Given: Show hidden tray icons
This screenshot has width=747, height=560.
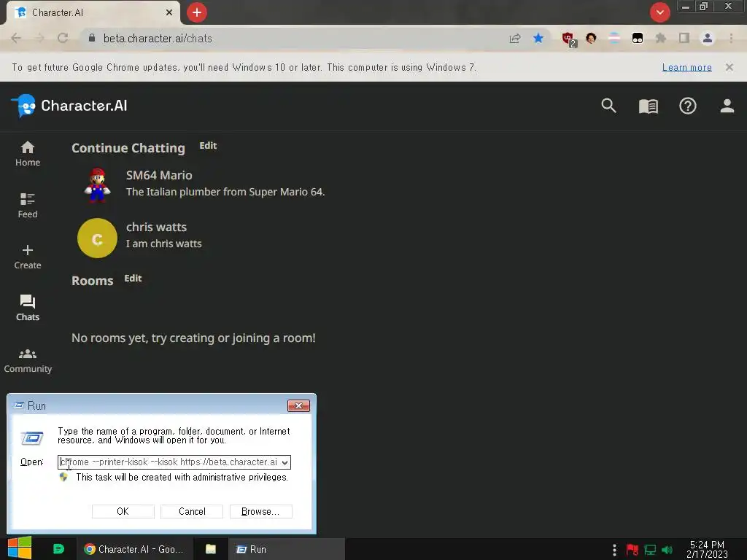Looking at the screenshot, I should (614, 550).
